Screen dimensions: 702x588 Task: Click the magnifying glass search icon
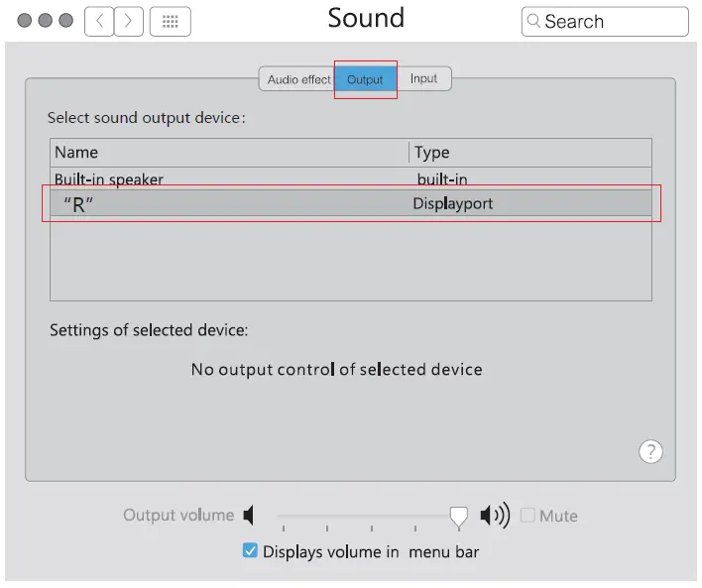[533, 21]
